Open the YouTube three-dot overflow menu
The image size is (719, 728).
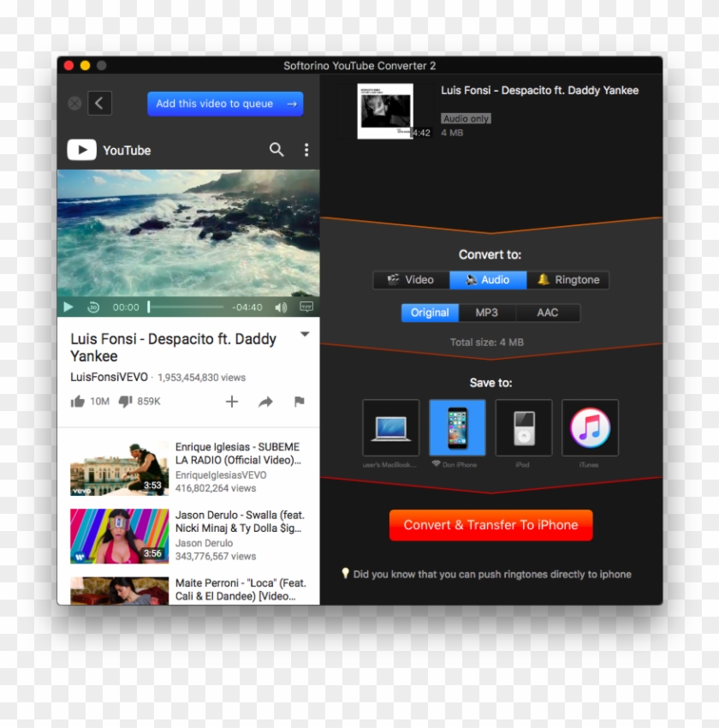point(306,150)
